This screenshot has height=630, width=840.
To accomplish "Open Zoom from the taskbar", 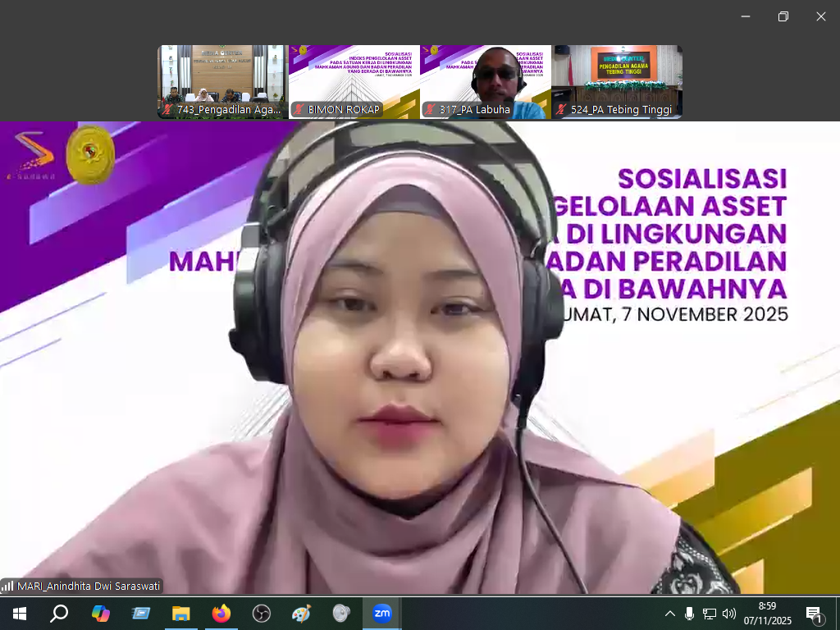I will tap(381, 614).
